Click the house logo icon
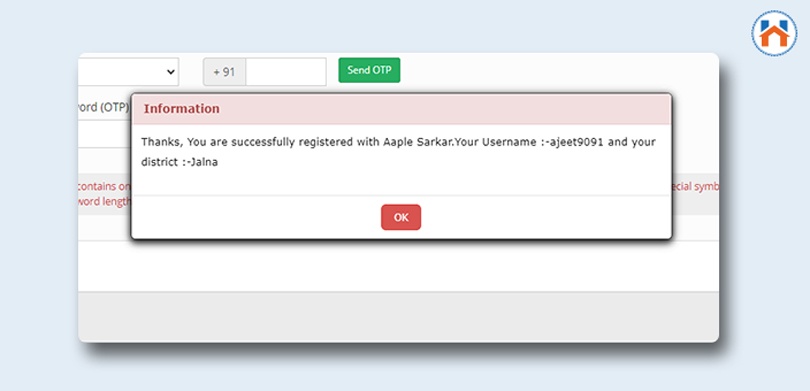The height and width of the screenshot is (391, 810). click(x=774, y=33)
